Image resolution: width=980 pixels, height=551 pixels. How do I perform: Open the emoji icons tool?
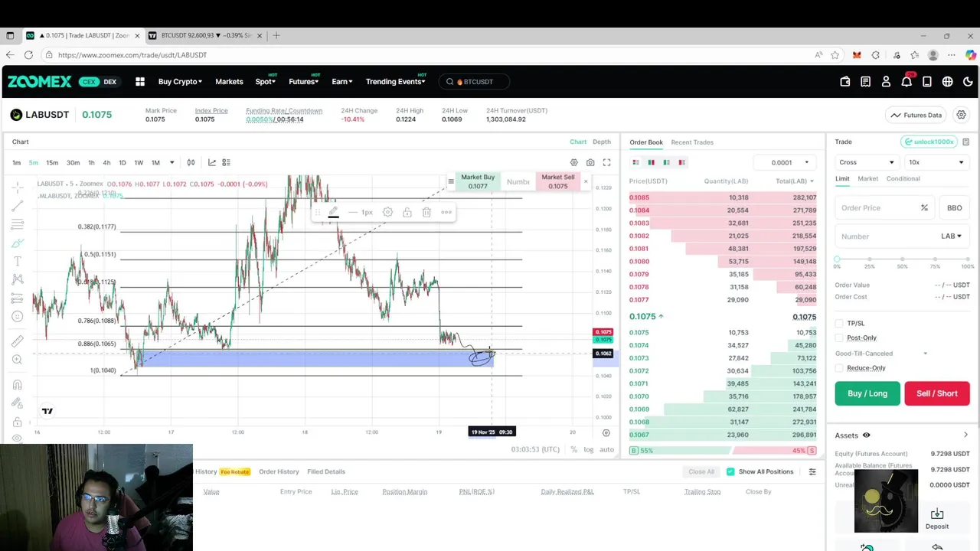[18, 317]
